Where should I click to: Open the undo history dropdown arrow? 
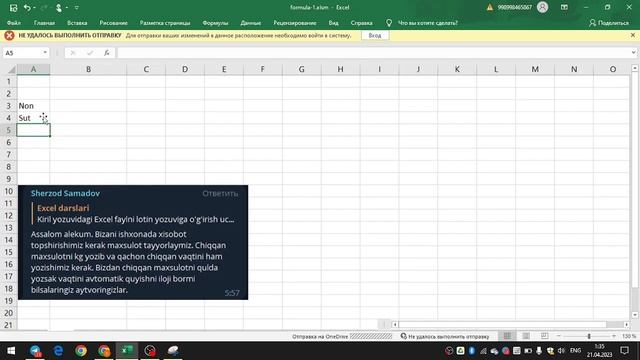(x=34, y=7)
